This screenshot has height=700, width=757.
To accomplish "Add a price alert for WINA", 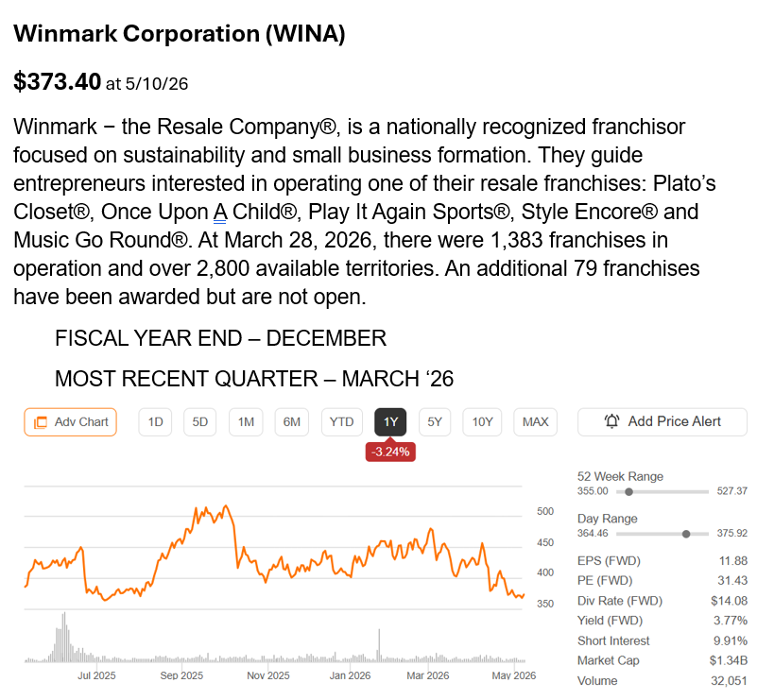I will [x=662, y=422].
